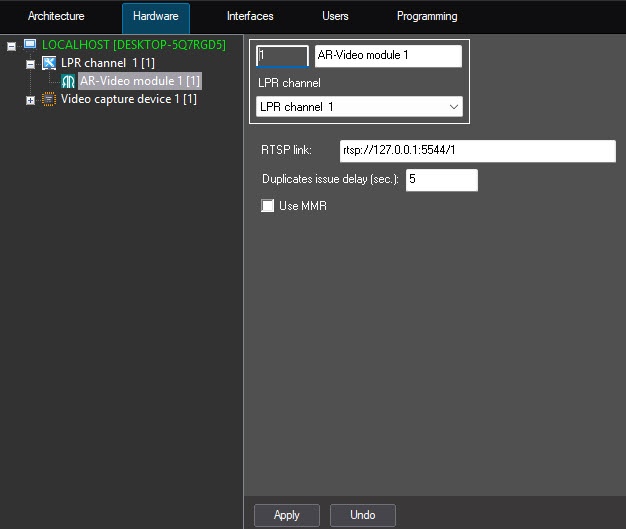Collapse the LOCALHOST tree node
Viewport: 626px width, 529px height.
[x=12, y=46]
